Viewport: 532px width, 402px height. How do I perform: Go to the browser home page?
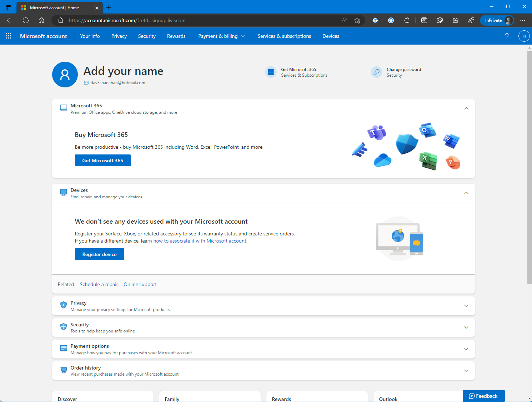[x=41, y=20]
